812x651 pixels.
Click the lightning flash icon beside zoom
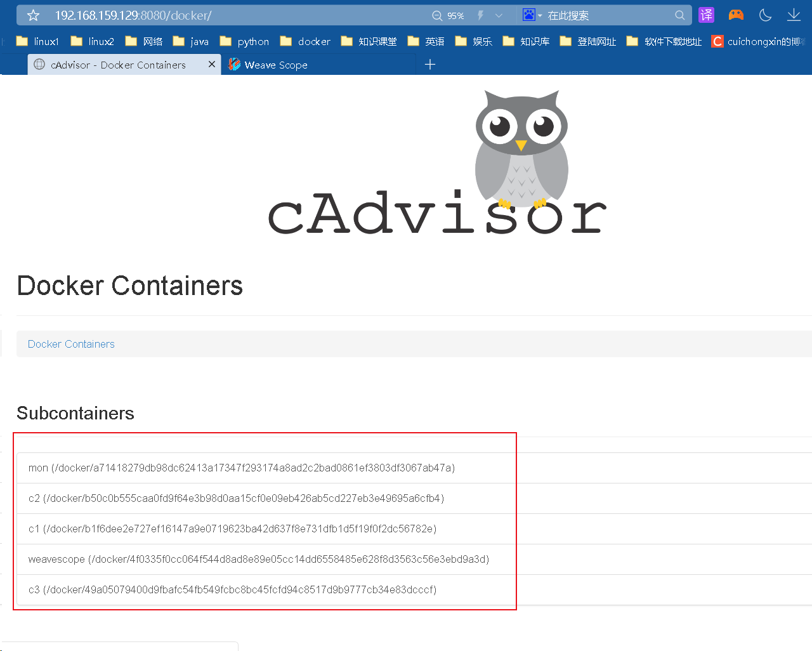pyautogui.click(x=480, y=15)
